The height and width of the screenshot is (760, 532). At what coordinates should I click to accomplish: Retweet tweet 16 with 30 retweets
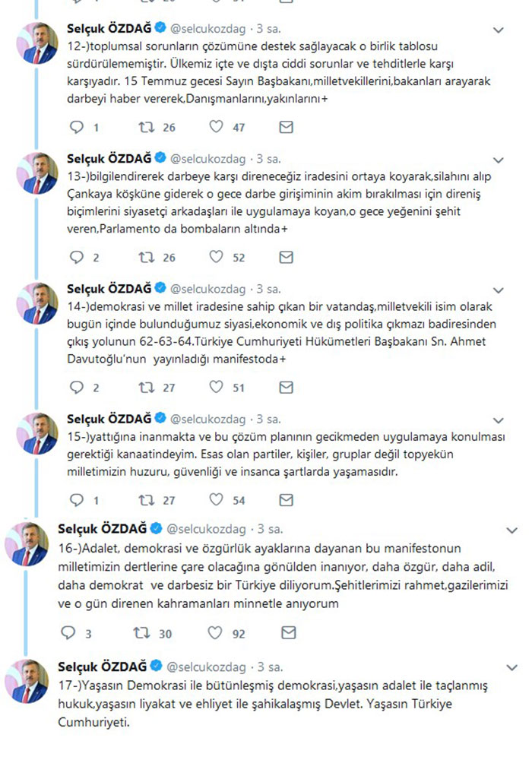click(141, 632)
